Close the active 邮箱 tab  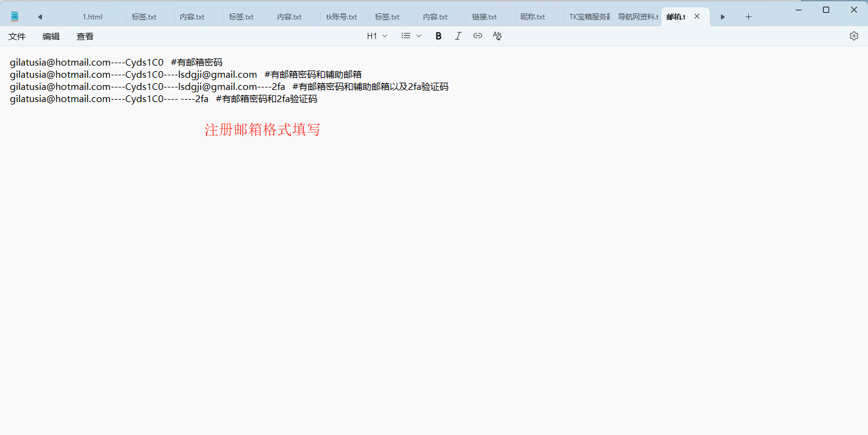pos(697,16)
